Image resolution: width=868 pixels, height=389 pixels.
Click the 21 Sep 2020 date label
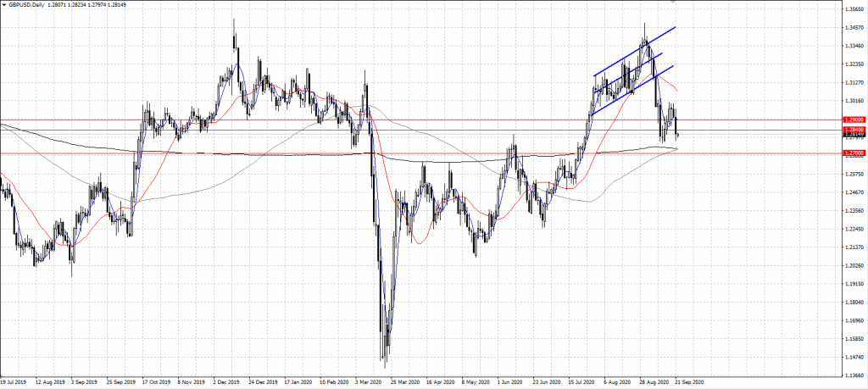[x=687, y=382]
